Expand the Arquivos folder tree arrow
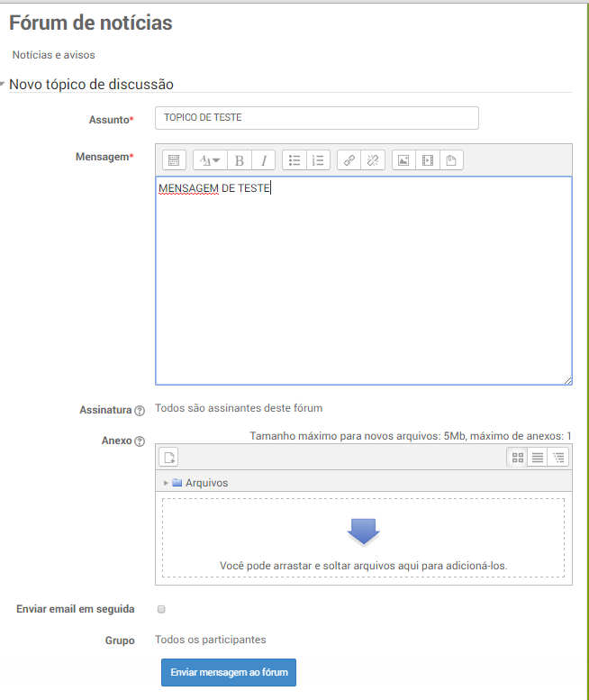 (166, 483)
